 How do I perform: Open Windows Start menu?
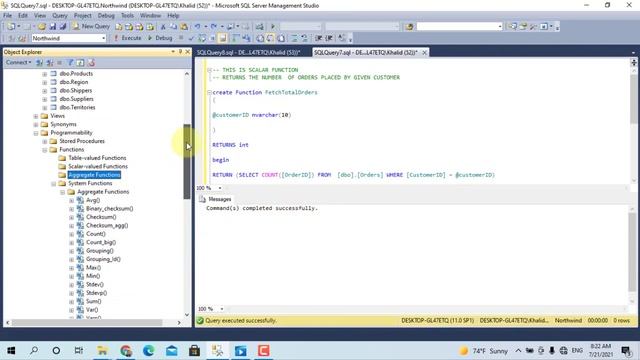pyautogui.click(x=11, y=351)
